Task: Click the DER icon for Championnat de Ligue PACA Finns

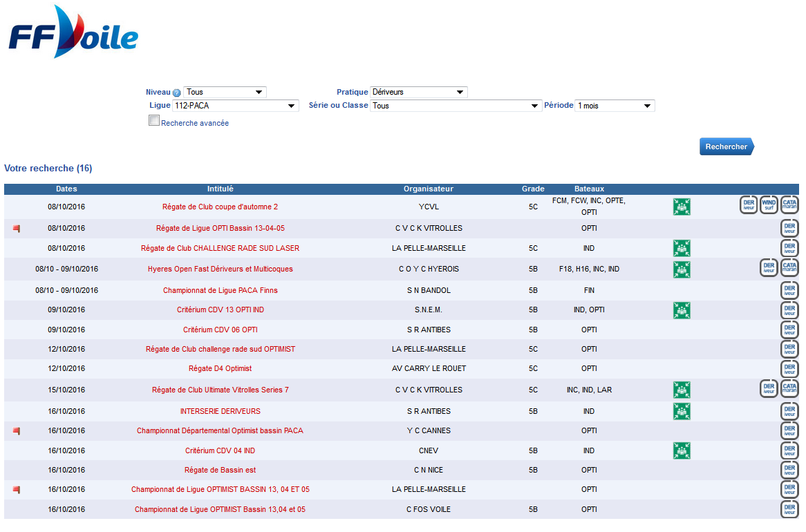Action: pos(789,290)
